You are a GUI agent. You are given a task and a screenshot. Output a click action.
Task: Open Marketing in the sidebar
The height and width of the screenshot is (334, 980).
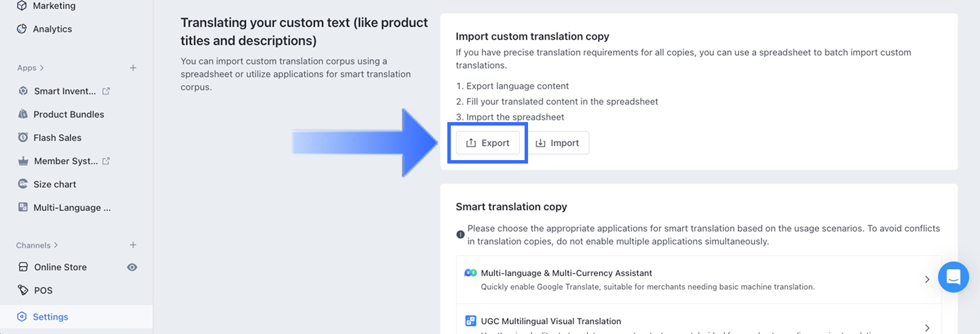(54, 6)
